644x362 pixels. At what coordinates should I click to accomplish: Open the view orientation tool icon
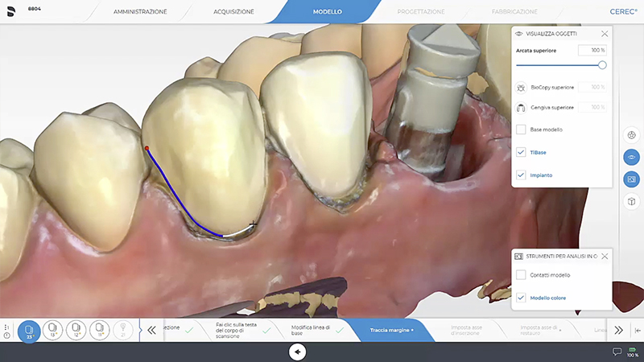pyautogui.click(x=632, y=135)
